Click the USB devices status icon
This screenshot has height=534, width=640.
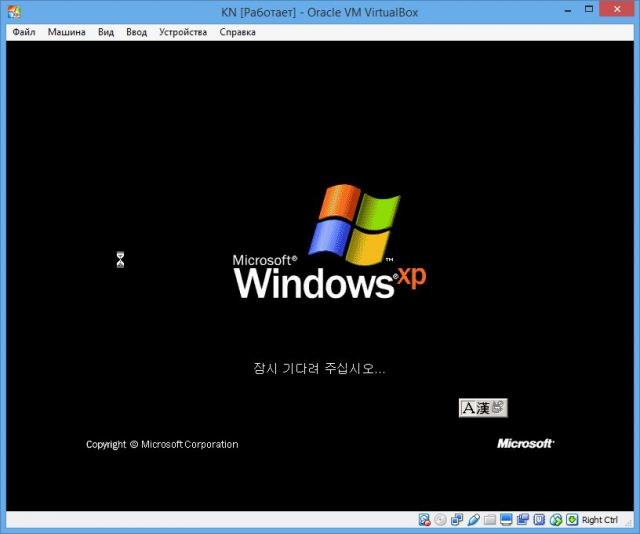pyautogui.click(x=473, y=519)
